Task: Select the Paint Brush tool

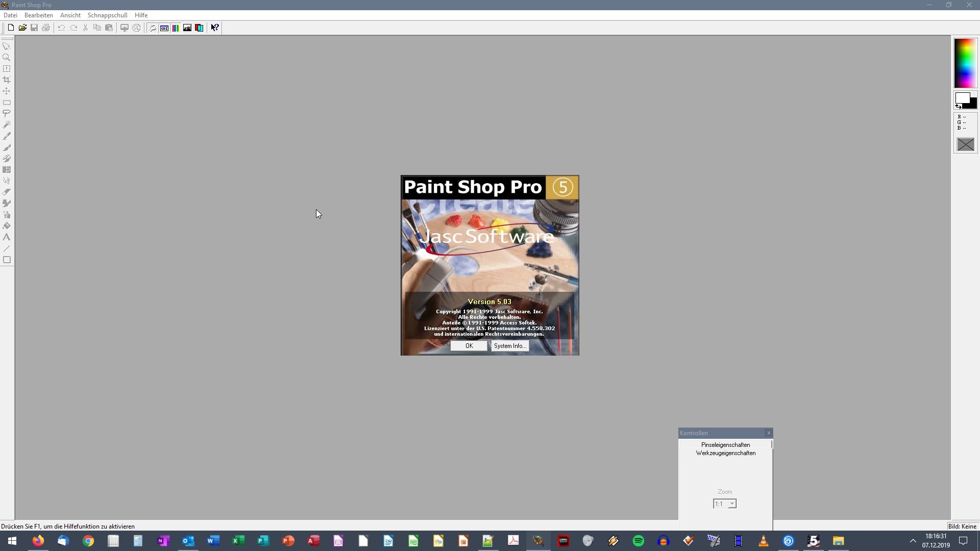Action: (7, 147)
